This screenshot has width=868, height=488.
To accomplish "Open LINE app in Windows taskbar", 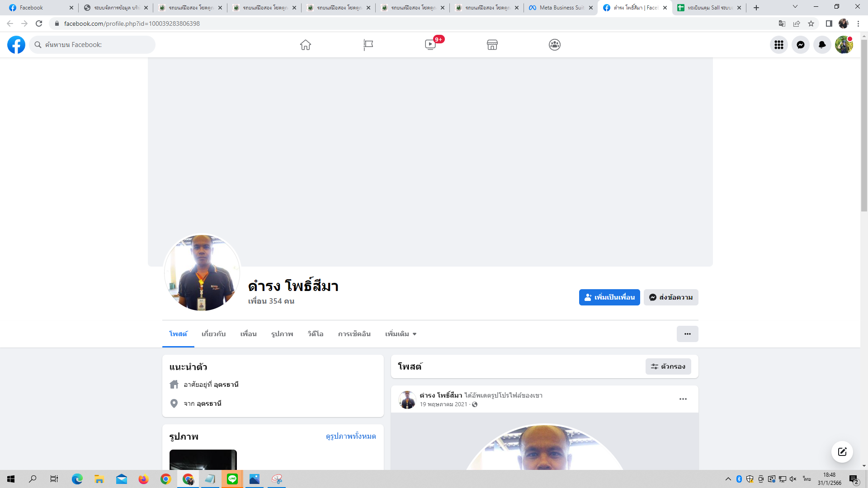I will (x=232, y=479).
